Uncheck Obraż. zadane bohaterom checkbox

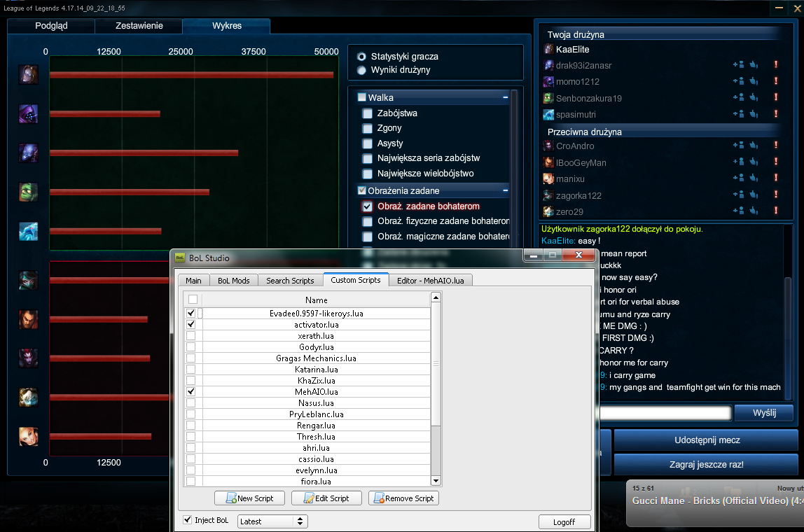point(367,206)
